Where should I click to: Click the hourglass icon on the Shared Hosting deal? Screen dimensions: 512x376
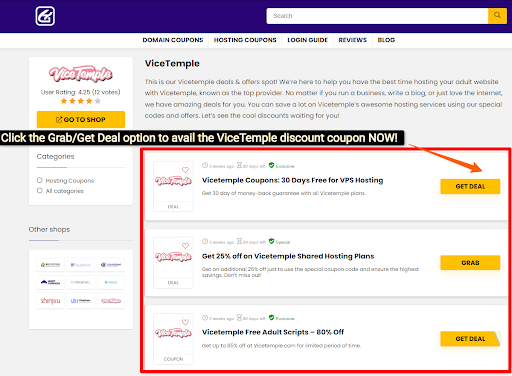[239, 241]
